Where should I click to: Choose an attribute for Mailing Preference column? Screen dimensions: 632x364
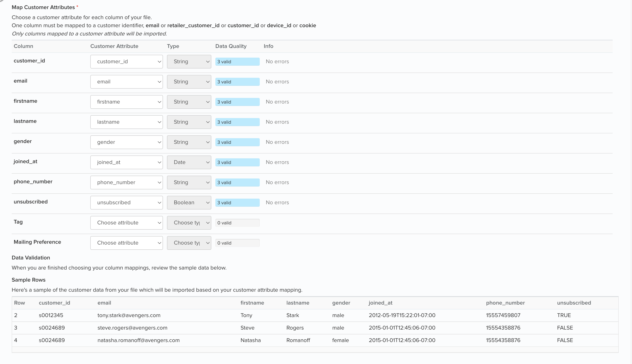pos(127,243)
